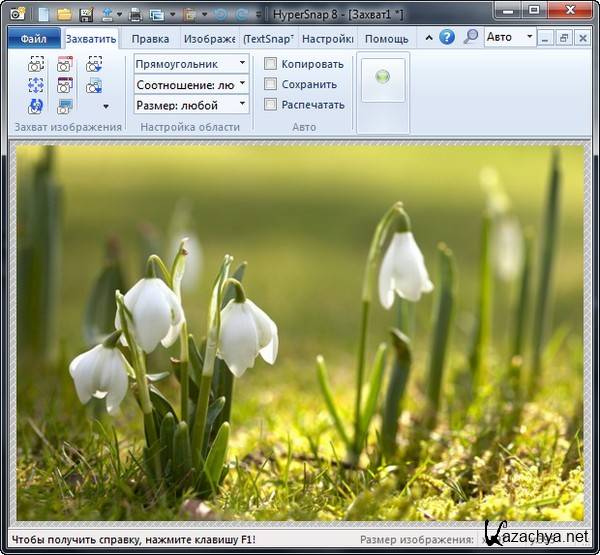The height and width of the screenshot is (555, 600).
Task: Click the Print icon in quick access toolbar
Action: (x=133, y=14)
